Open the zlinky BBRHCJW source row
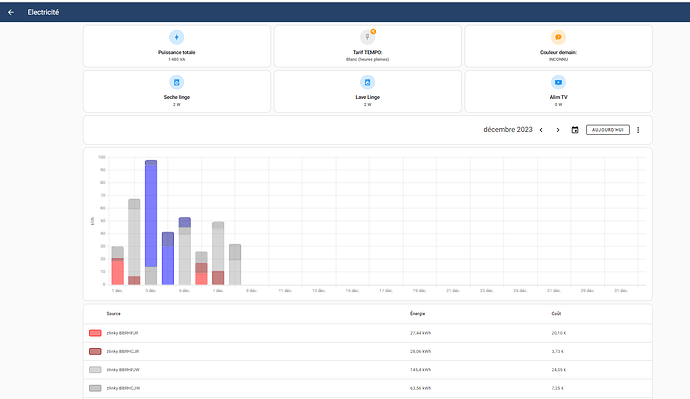Screen dimensions: 690x399 (367, 388)
